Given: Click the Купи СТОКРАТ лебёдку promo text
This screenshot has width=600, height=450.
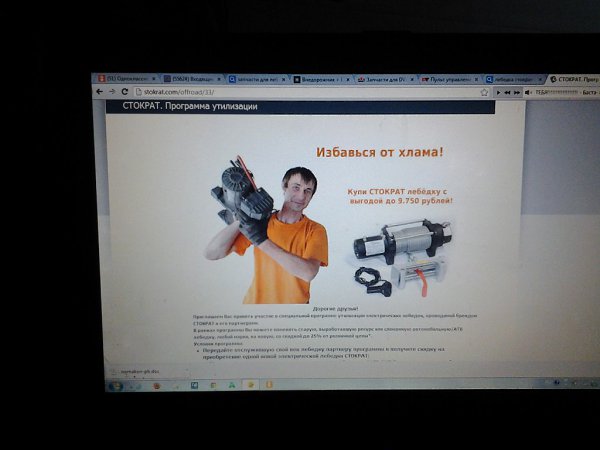Looking at the screenshot, I should [x=400, y=194].
